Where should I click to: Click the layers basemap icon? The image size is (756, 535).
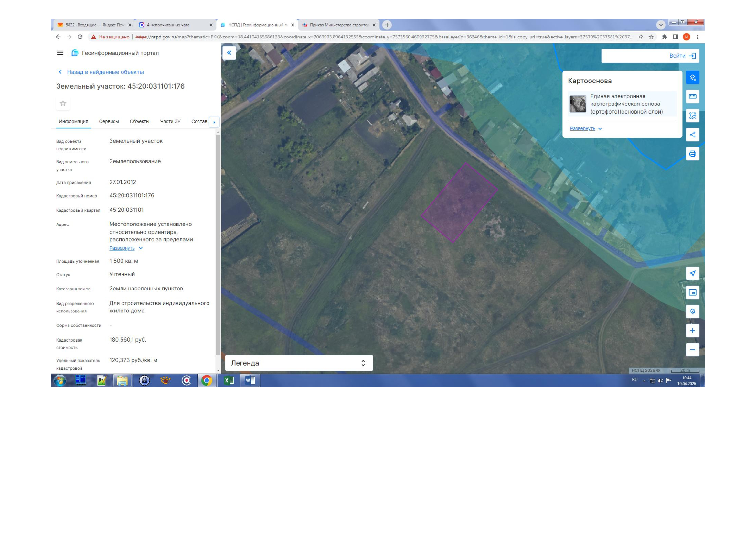point(692,77)
